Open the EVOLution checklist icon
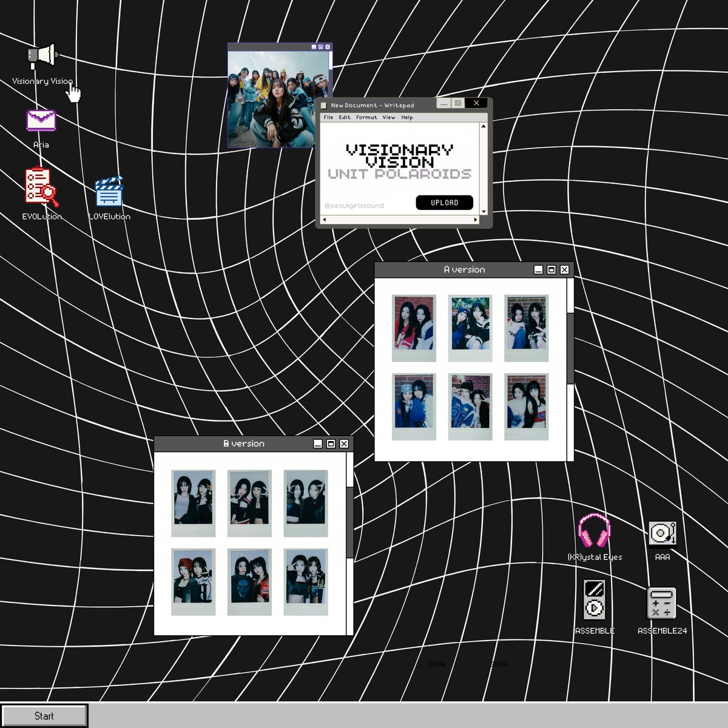The image size is (728, 728). (41, 187)
